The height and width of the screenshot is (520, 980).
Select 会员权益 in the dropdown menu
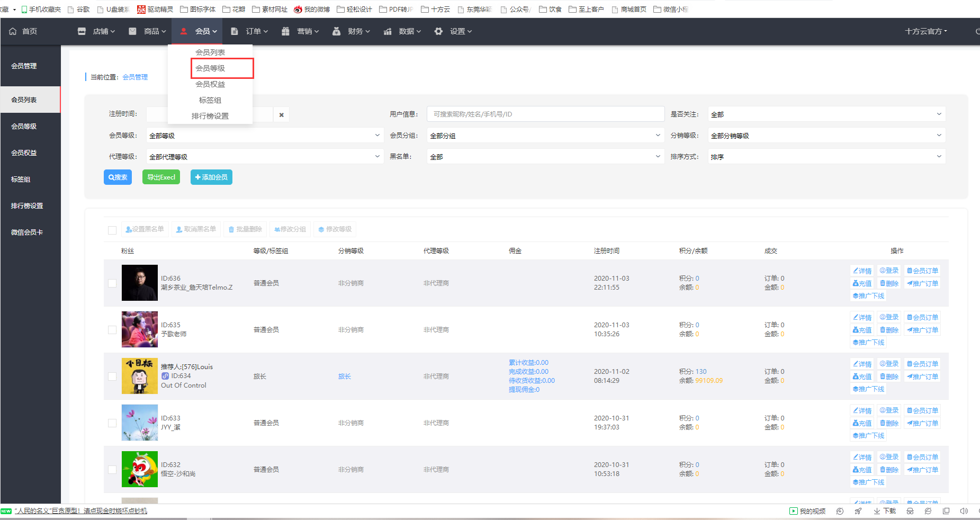210,84
